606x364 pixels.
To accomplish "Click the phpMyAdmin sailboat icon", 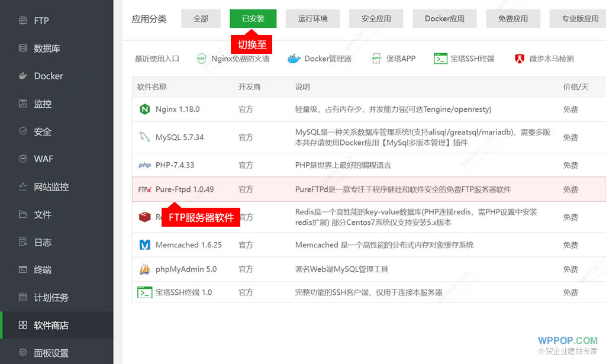I will 144,269.
